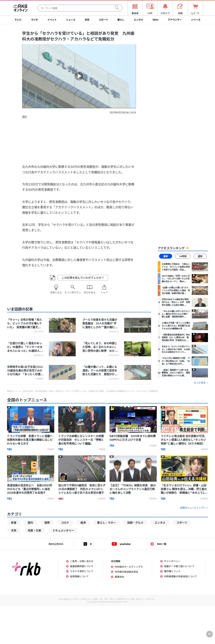Open 博多警察署 thumbnail article
Image resolution: width=215 pixels, height=644 pixels.
(x=62, y=372)
